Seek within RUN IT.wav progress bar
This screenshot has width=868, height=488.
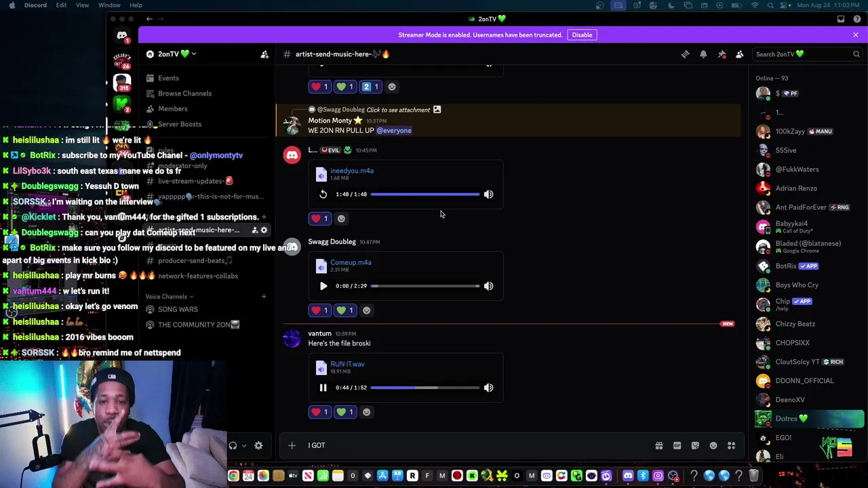coord(425,388)
